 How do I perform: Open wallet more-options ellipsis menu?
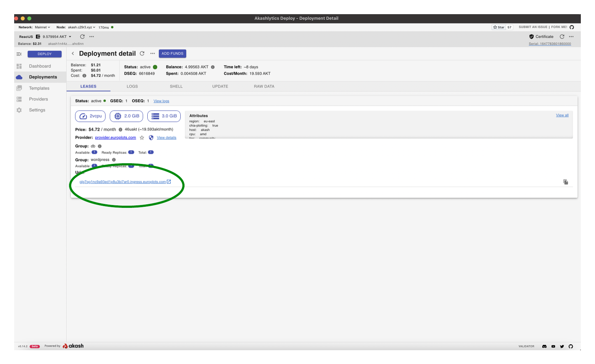click(92, 36)
